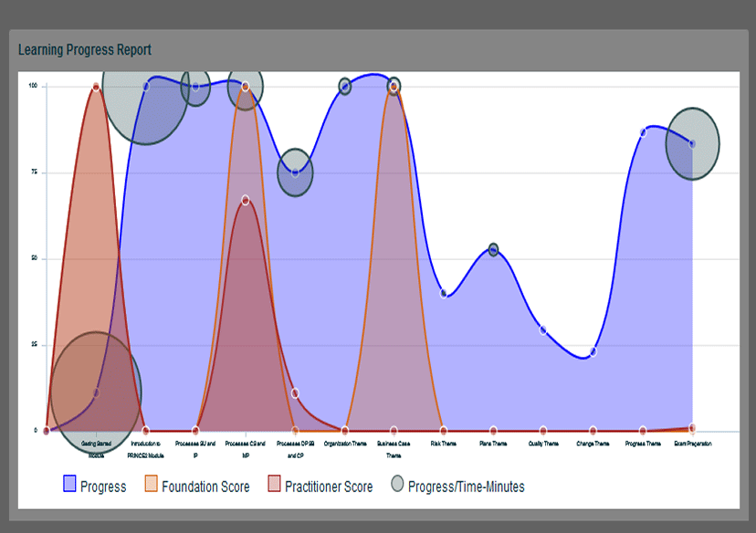Click Progress data point above Risk Theme
The image size is (756, 533).
[x=444, y=294]
